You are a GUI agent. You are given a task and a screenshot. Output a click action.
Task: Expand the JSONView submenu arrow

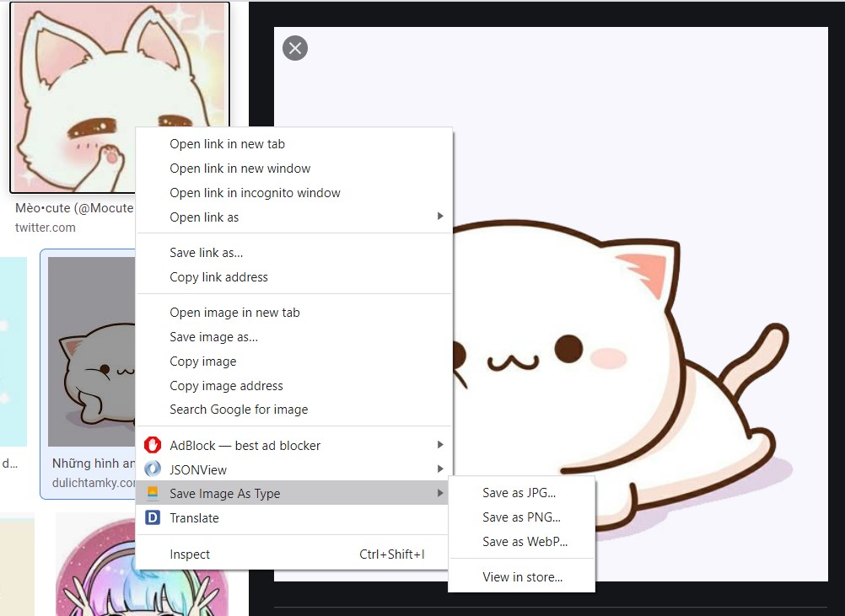(440, 469)
